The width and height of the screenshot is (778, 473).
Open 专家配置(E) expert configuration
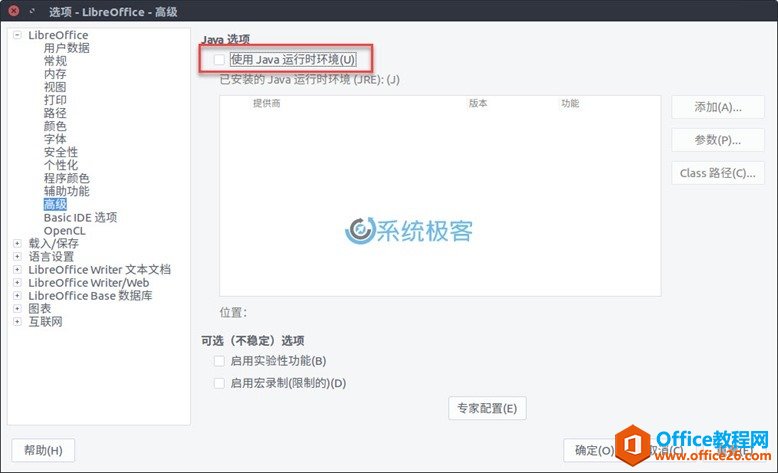487,408
